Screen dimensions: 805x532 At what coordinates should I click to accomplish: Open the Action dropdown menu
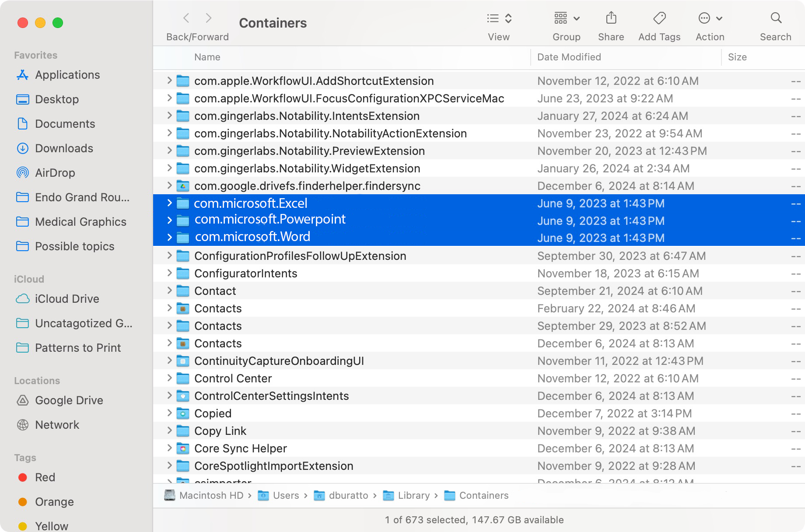pyautogui.click(x=710, y=18)
